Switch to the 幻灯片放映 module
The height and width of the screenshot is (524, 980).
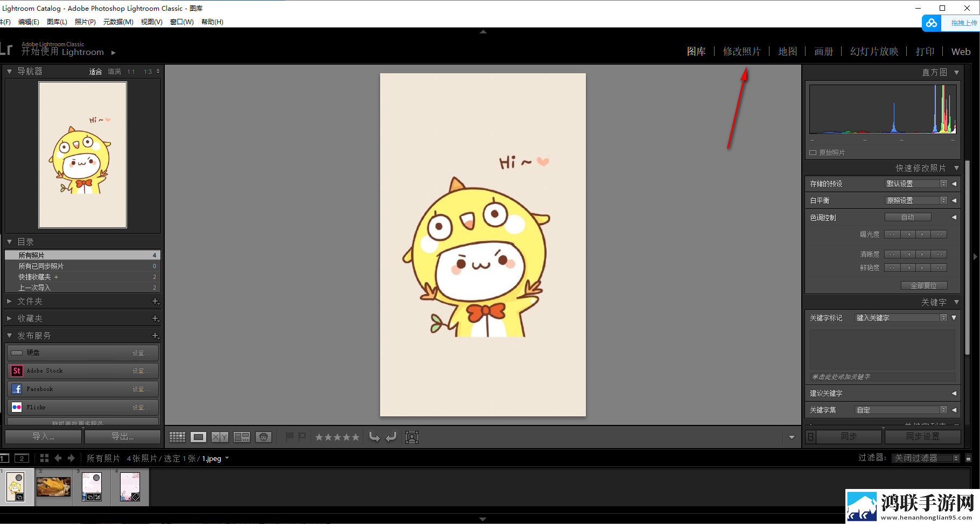(874, 52)
